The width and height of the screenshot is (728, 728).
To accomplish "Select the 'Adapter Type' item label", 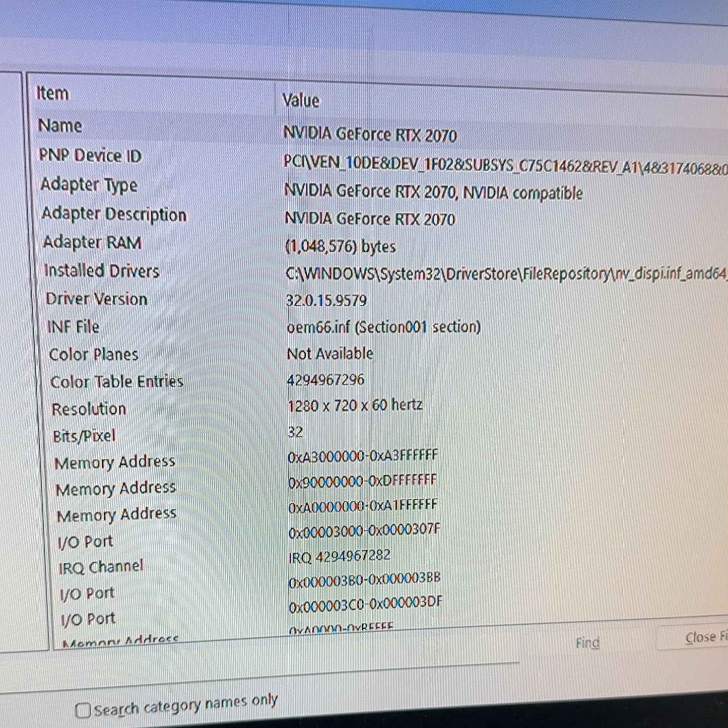I will (x=89, y=185).
